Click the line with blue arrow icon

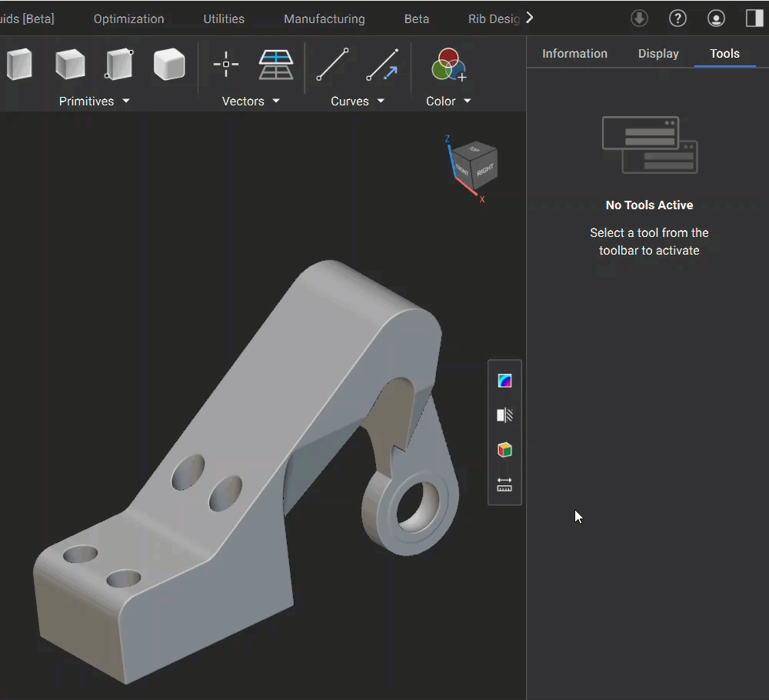pos(382,65)
